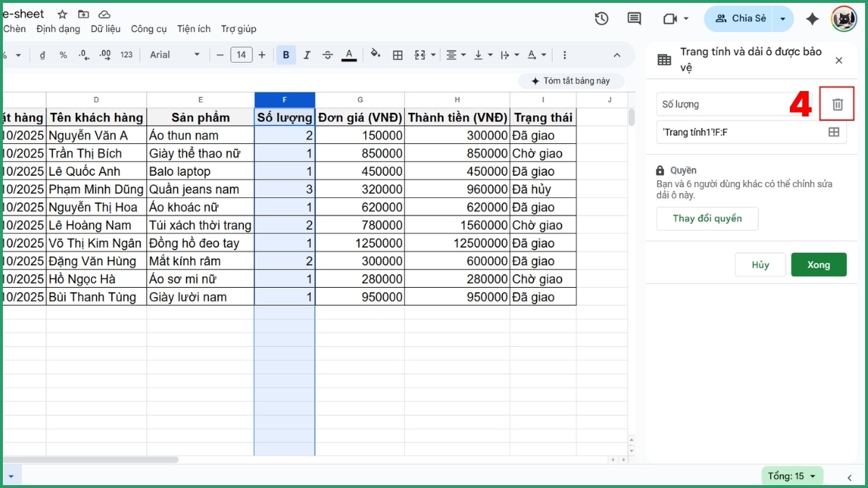Toggle bold formatting
868x488 pixels.
[286, 54]
